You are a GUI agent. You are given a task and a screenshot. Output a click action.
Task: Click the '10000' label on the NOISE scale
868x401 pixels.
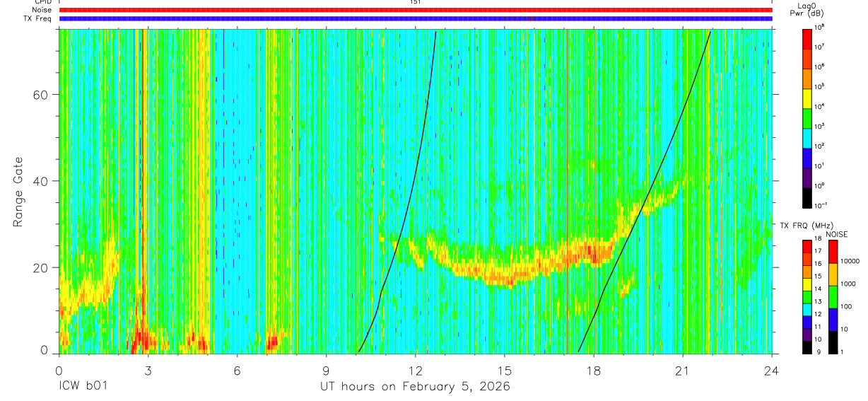coord(850,262)
